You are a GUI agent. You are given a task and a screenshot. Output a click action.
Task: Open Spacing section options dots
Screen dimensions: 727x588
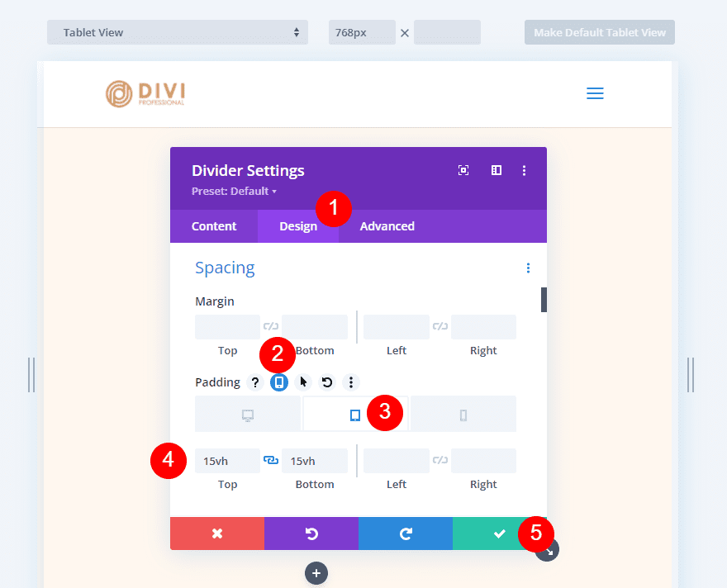[528, 268]
